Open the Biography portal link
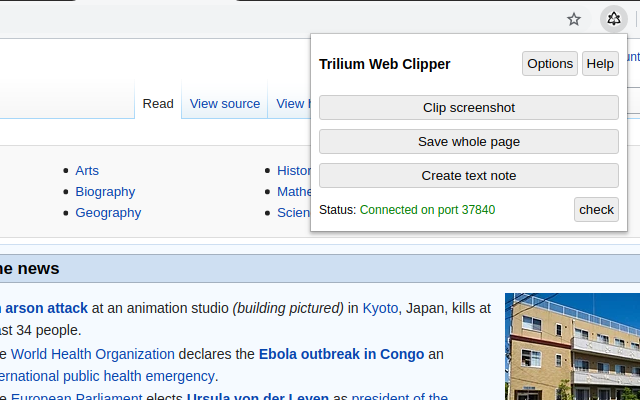Screen dimensions: 640x400 point(105,192)
